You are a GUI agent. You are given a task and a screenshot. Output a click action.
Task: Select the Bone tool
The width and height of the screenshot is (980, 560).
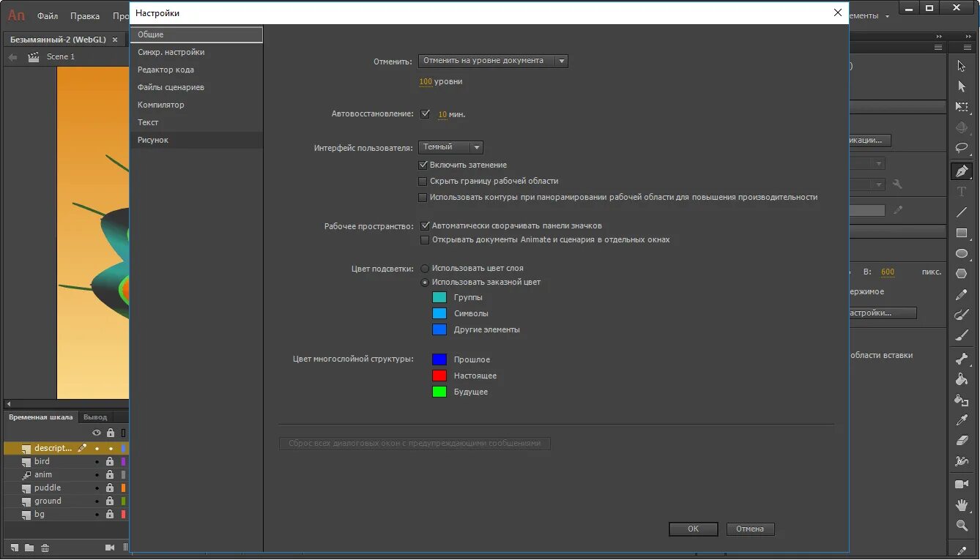coord(962,358)
